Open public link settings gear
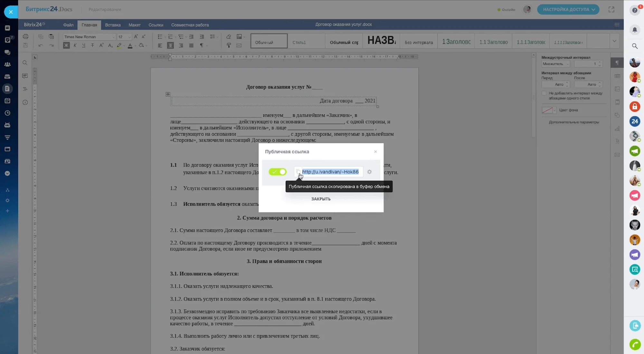Viewport: 644px width, 354px height. [369, 172]
